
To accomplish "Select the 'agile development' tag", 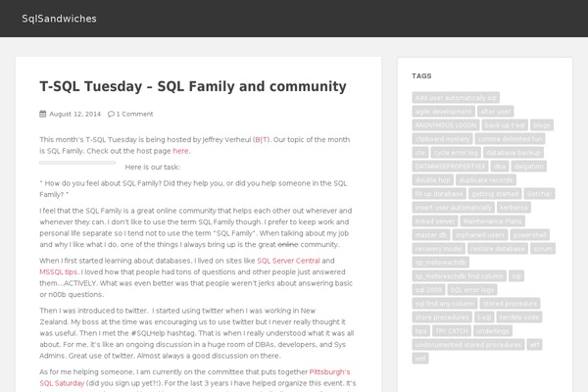I will 444,112.
